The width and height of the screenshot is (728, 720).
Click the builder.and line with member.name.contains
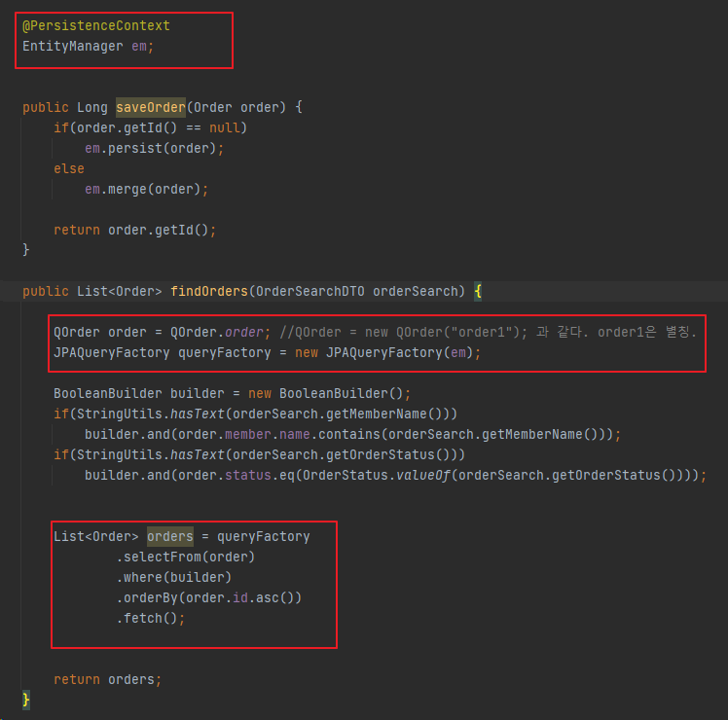point(352,435)
